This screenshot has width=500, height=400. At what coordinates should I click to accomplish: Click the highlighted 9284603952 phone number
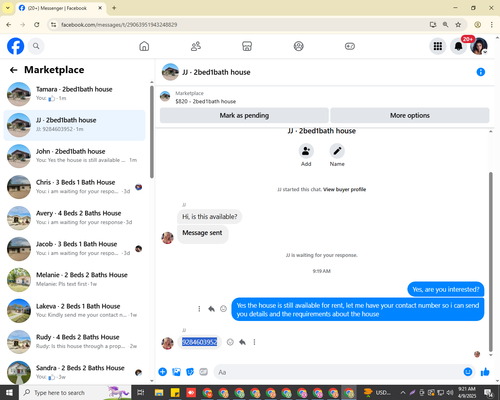[x=199, y=342]
